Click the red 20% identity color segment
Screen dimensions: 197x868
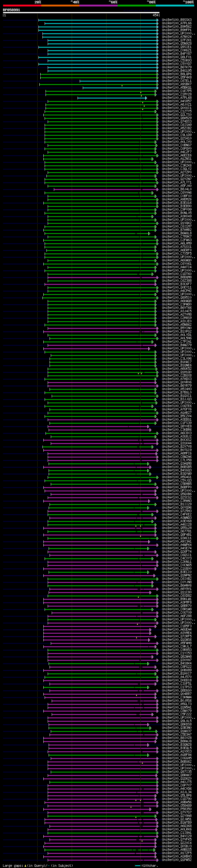click(x=22, y=6)
